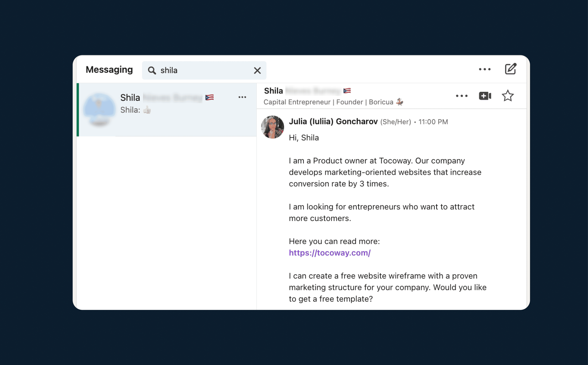Click the thumbs-up message preview under Shila

tap(136, 110)
